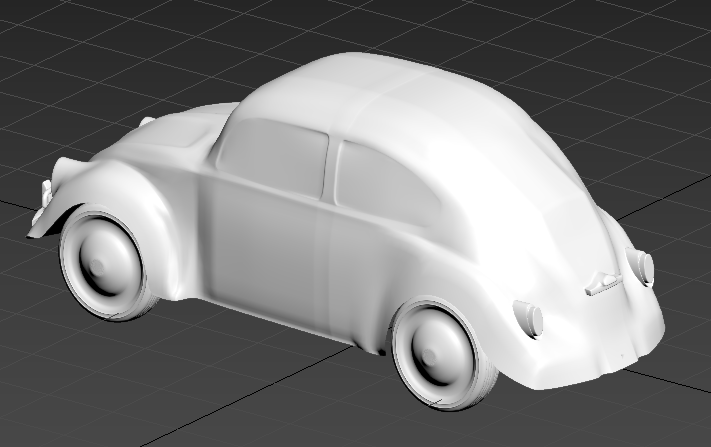
Task: Select the far-side tail light on the car
Action: [640, 266]
